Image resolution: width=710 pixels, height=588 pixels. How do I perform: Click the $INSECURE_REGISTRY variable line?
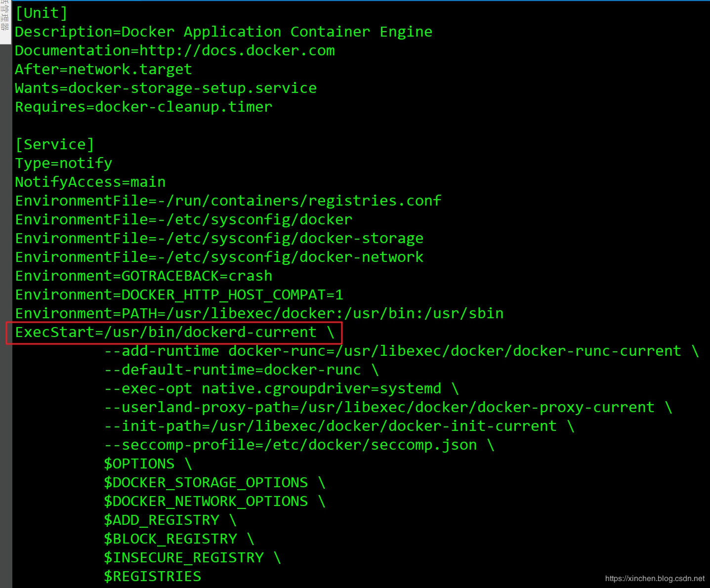[x=193, y=558]
